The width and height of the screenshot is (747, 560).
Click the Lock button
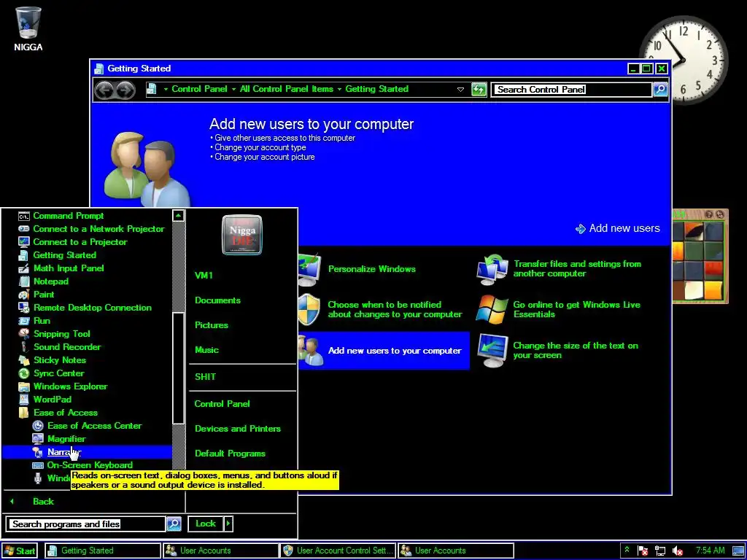click(206, 524)
